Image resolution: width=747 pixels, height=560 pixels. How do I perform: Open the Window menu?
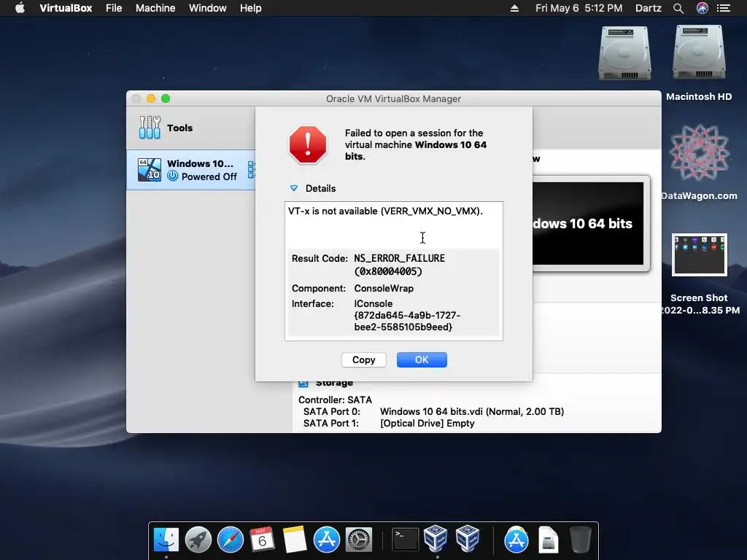tap(208, 8)
